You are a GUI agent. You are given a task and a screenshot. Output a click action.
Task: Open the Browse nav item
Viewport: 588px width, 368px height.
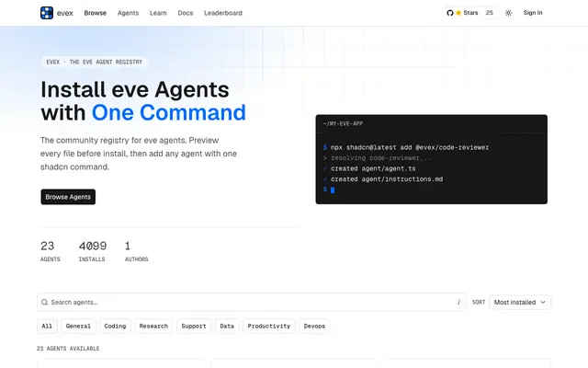pyautogui.click(x=96, y=13)
